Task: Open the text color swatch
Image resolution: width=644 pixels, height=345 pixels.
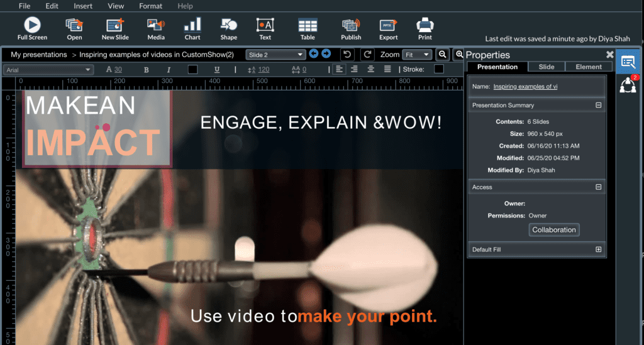Action: (x=192, y=69)
